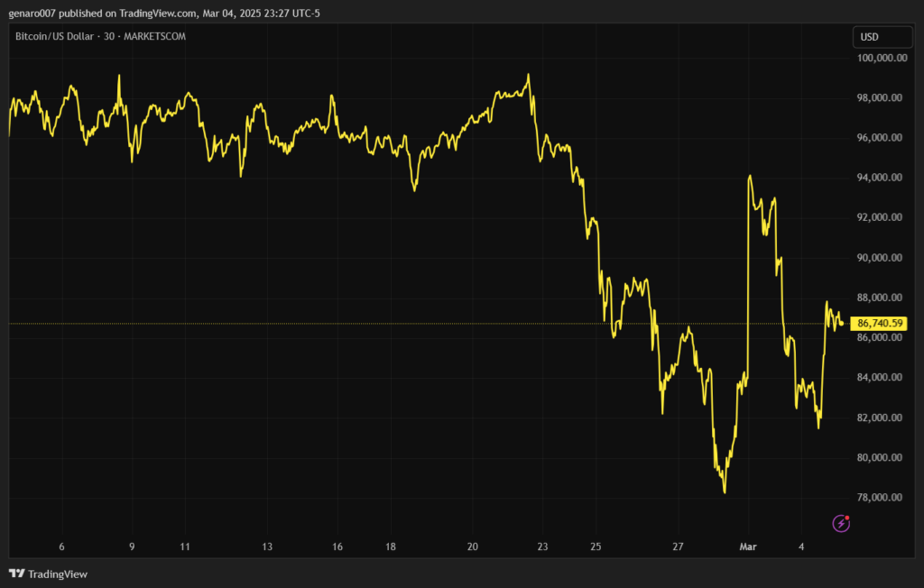
Task: Click the TradingView logo at bottom left
Action: coord(48,574)
